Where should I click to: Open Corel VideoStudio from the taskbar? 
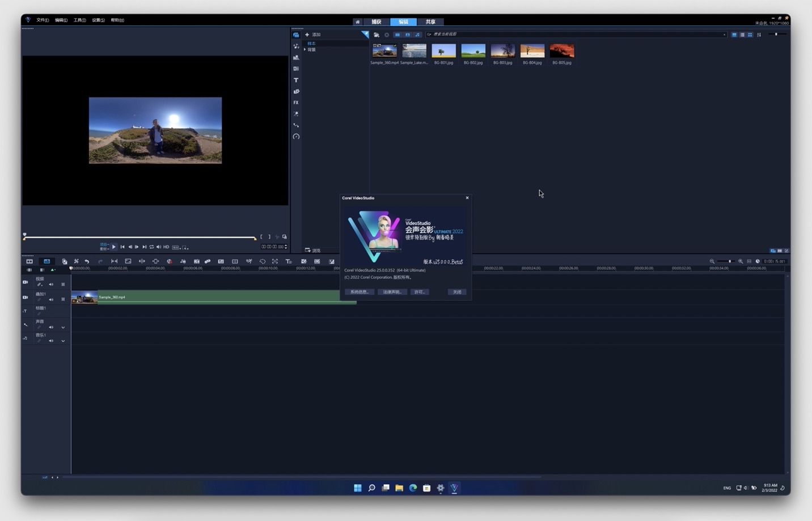click(454, 488)
